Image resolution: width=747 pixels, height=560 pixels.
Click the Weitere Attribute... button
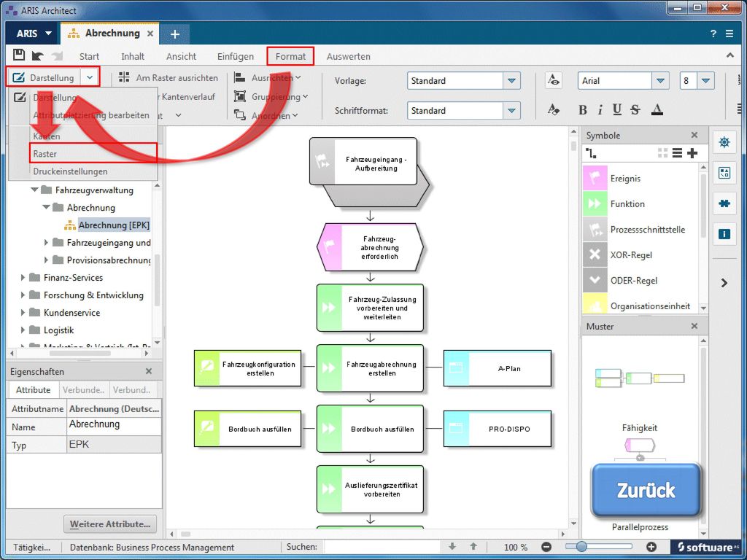pyautogui.click(x=109, y=524)
